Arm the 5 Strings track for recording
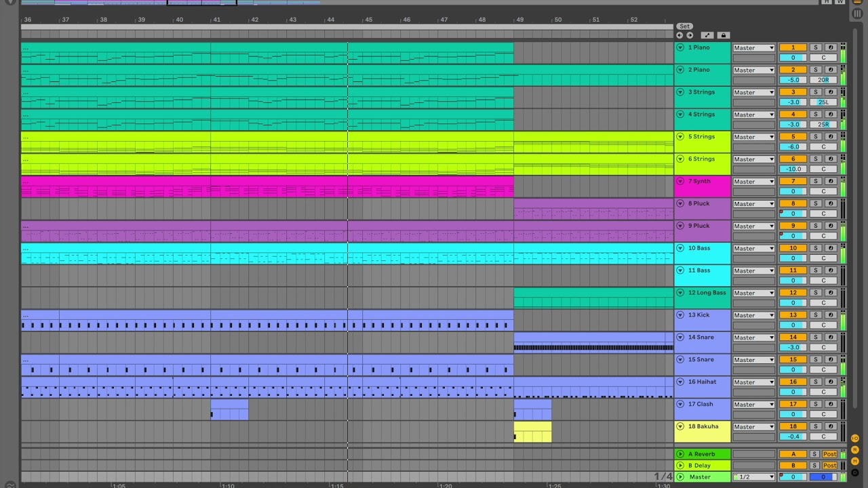Image resolution: width=868 pixels, height=488 pixels. point(830,137)
